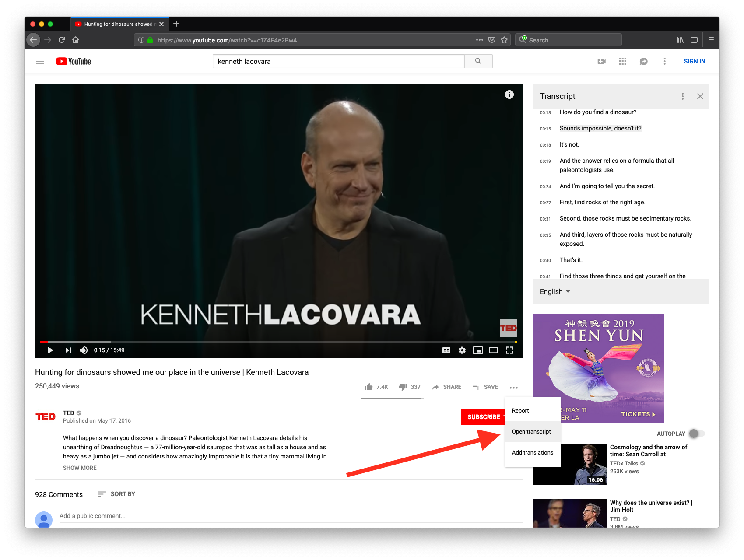Click the video info card icon

pyautogui.click(x=509, y=94)
